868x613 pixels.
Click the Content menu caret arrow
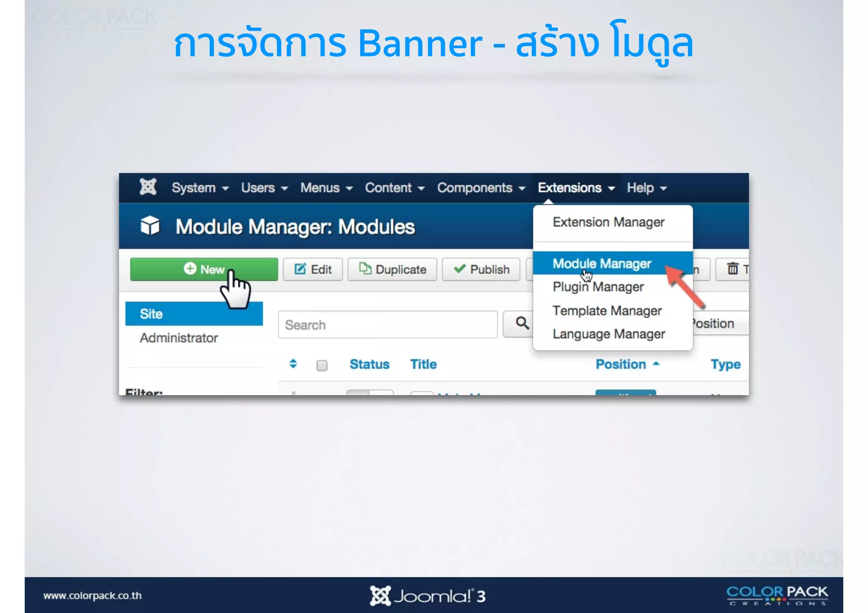point(421,189)
